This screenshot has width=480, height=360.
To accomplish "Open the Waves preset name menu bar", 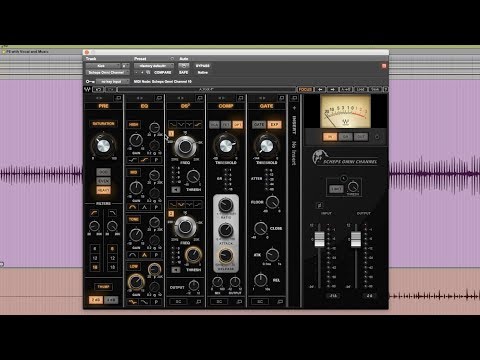I will [206, 89].
